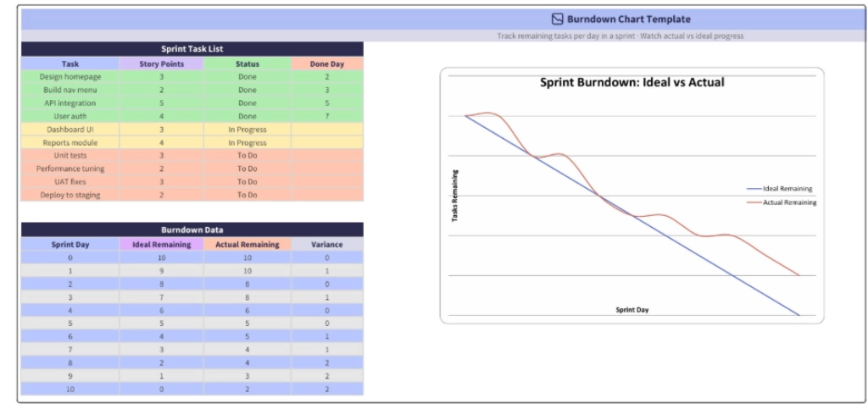Image resolution: width=868 pixels, height=415 pixels.
Task: Select the Performance tuning task cell
Action: click(x=70, y=169)
